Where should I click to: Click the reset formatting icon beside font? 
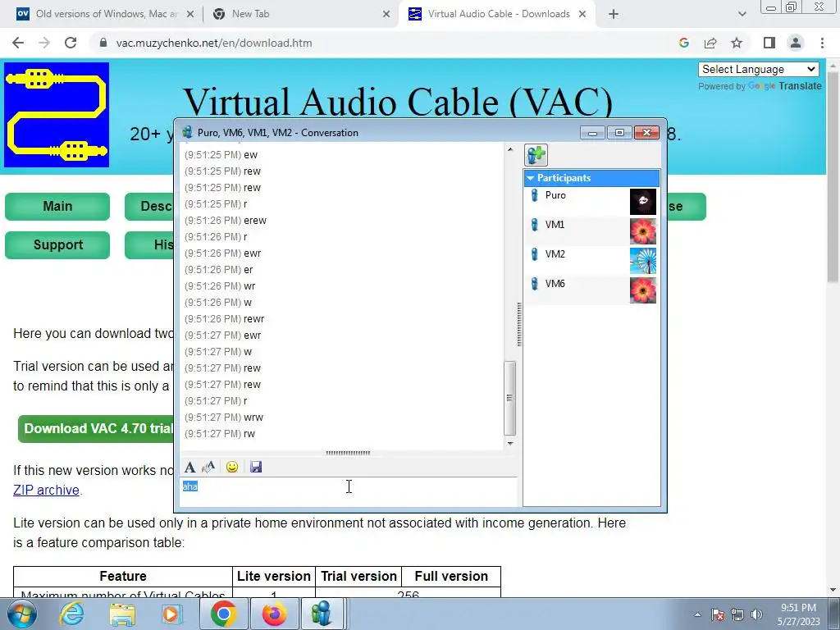coord(208,467)
